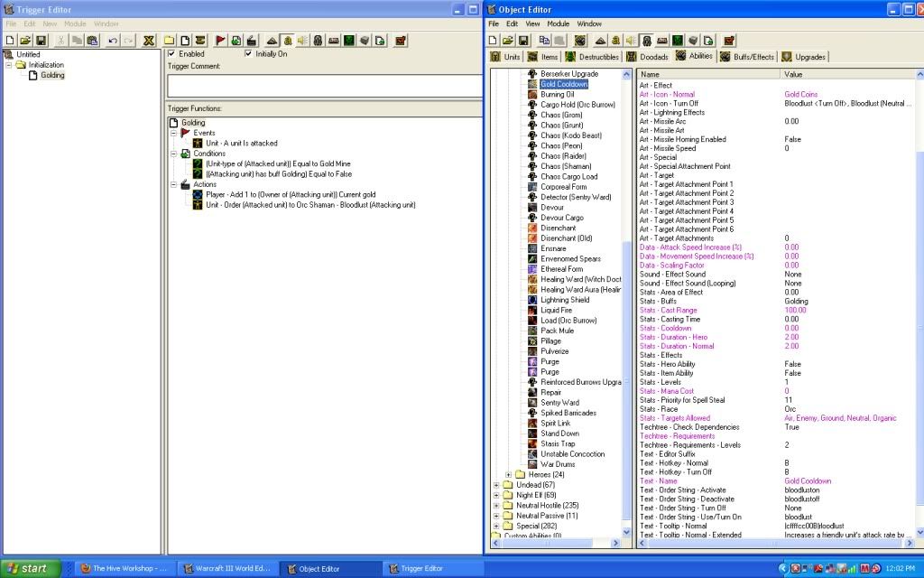
Task: Test the map from Trigger Editor toolbar
Action: 401,40
